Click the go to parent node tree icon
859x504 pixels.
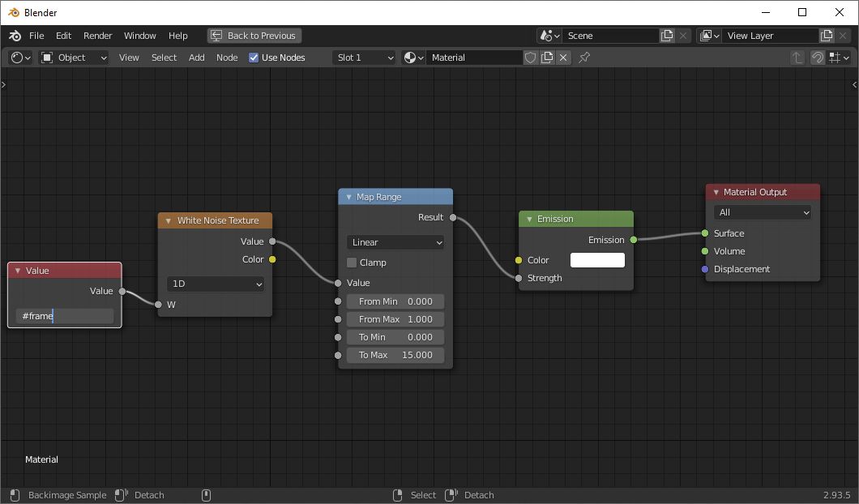(x=797, y=58)
